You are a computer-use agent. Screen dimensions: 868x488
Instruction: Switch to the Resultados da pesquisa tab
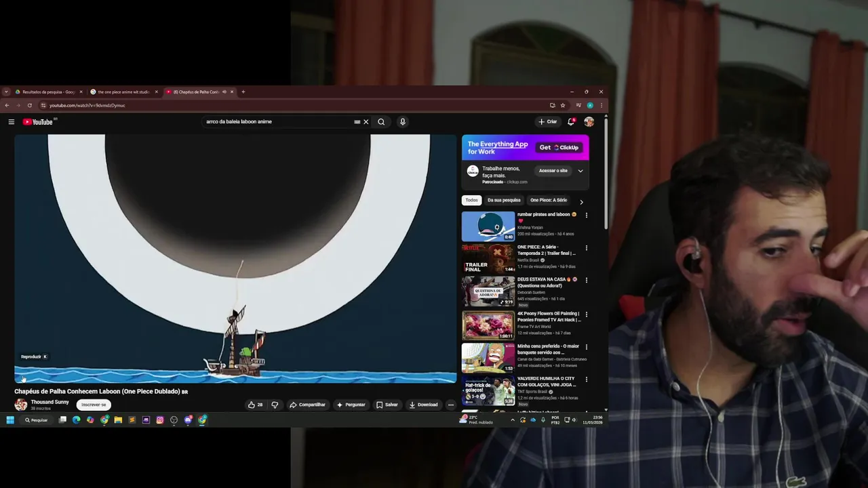[x=49, y=91]
